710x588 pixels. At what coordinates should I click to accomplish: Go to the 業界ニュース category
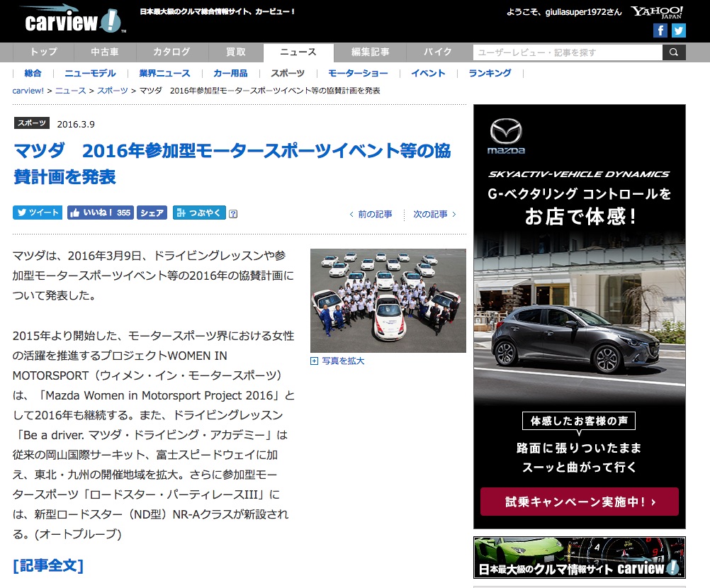[165, 74]
